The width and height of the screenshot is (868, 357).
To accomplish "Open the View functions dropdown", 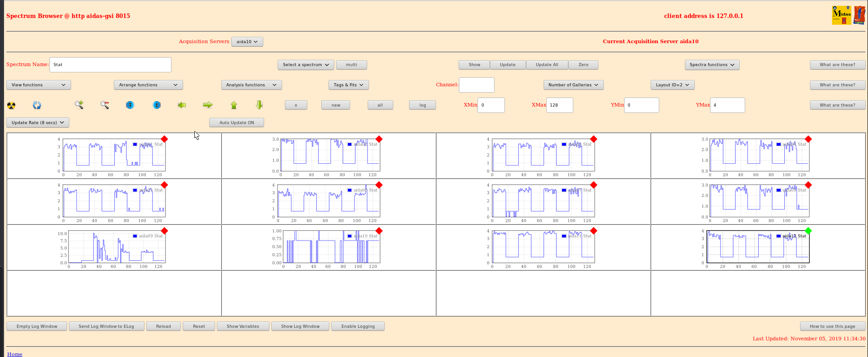I will click(39, 85).
